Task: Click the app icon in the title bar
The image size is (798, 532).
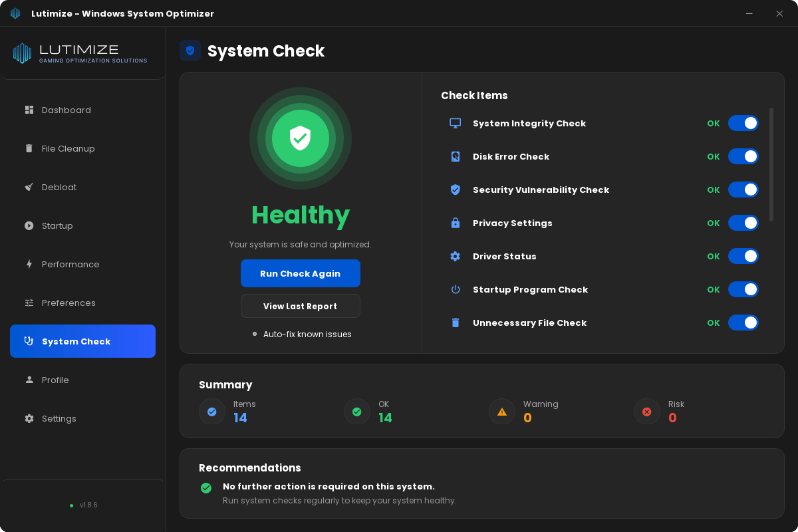Action: (x=15, y=13)
